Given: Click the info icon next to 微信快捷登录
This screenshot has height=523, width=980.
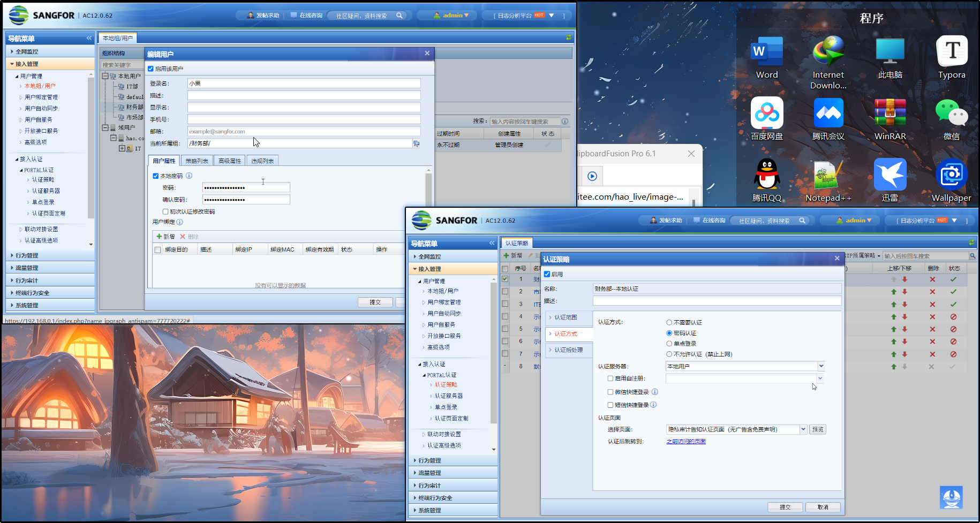Looking at the screenshot, I should (x=654, y=392).
